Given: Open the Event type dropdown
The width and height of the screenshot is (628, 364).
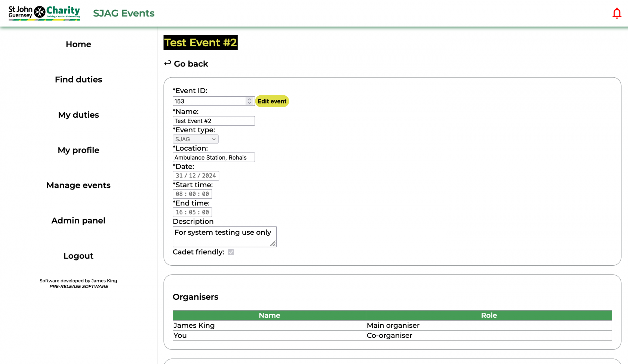Looking at the screenshot, I should 195,139.
